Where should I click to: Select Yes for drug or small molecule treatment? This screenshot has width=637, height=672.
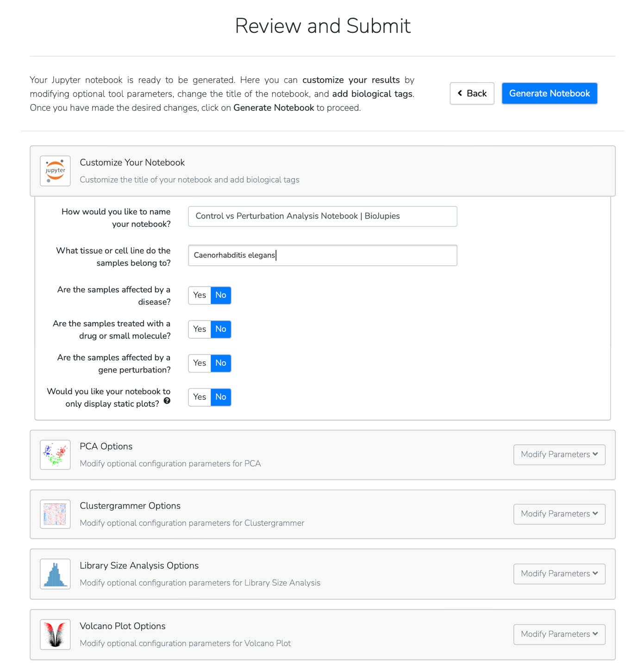200,329
